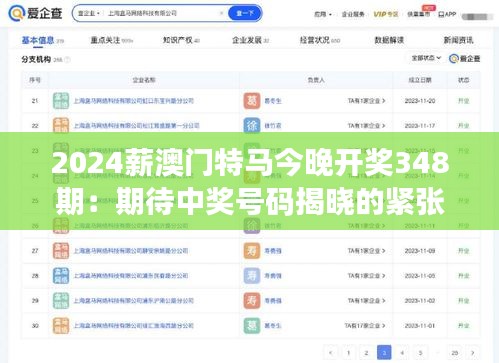Click the red 葛 avatar in row 21
The height and width of the screenshot is (363, 499).
(x=252, y=101)
